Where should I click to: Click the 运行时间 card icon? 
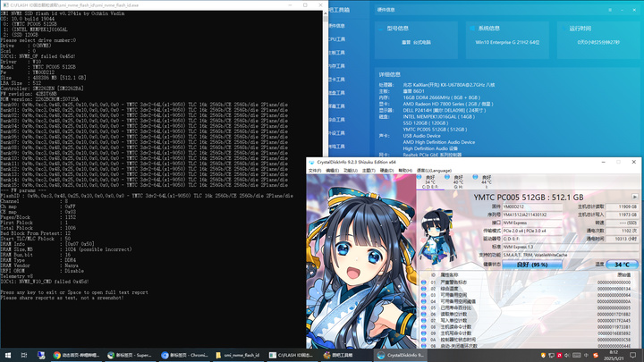[x=563, y=29]
